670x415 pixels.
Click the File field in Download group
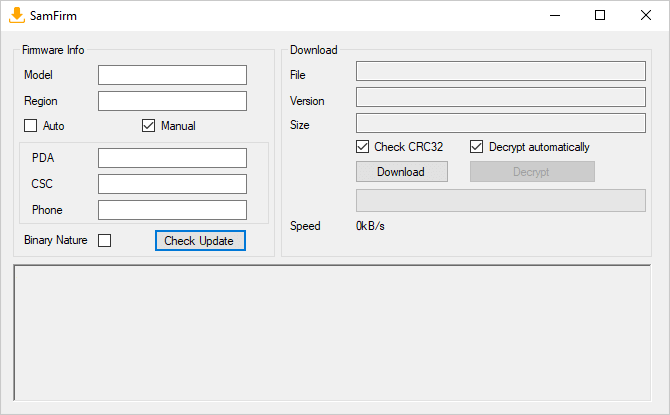pos(501,71)
